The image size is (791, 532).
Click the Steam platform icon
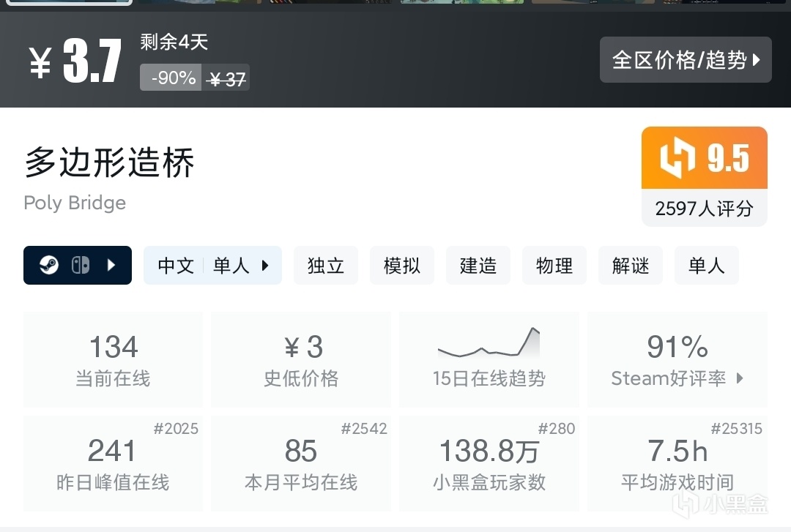point(49,265)
